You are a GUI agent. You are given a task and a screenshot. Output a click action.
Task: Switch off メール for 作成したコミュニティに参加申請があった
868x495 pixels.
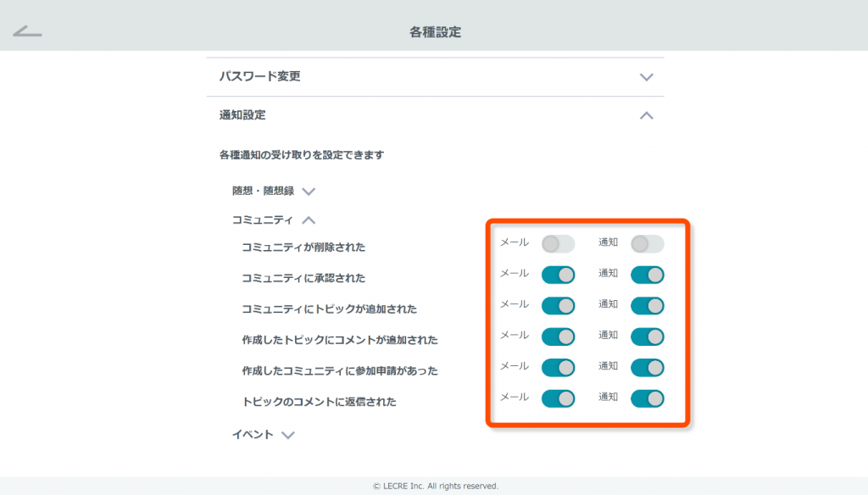coord(558,368)
